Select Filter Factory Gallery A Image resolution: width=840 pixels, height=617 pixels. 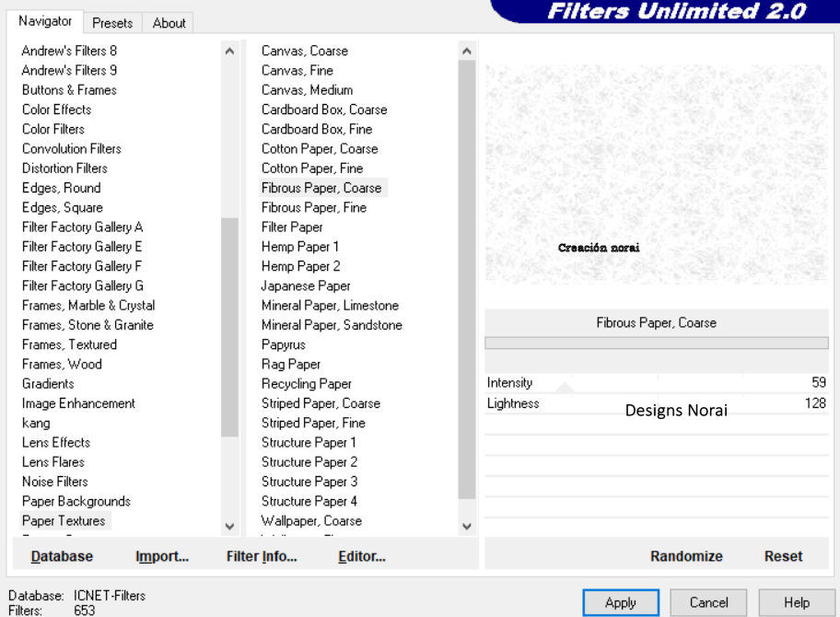click(x=82, y=227)
